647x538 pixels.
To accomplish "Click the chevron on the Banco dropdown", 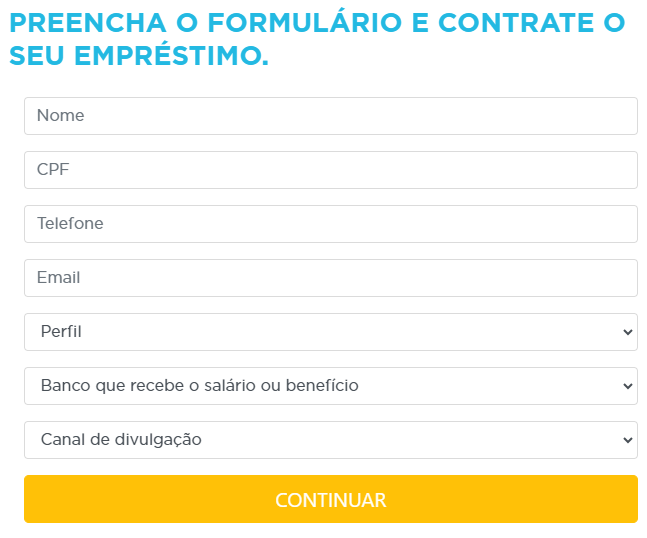I will point(627,386).
